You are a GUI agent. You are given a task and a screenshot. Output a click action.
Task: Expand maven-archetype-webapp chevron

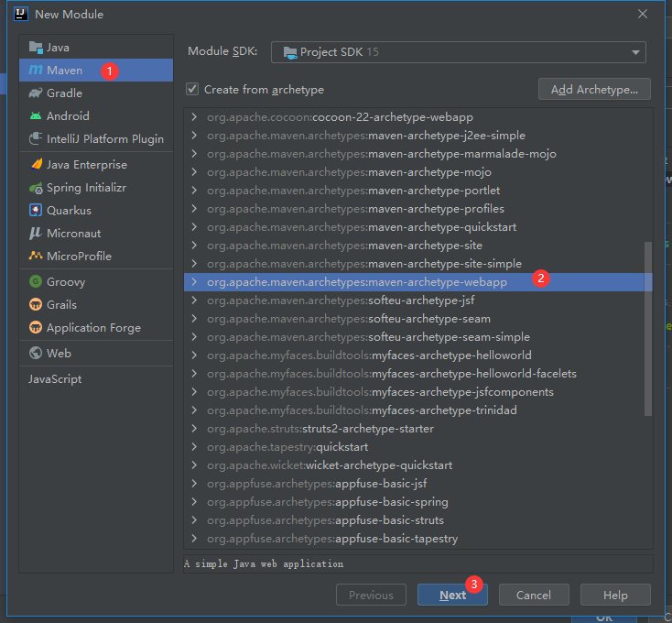click(x=194, y=281)
